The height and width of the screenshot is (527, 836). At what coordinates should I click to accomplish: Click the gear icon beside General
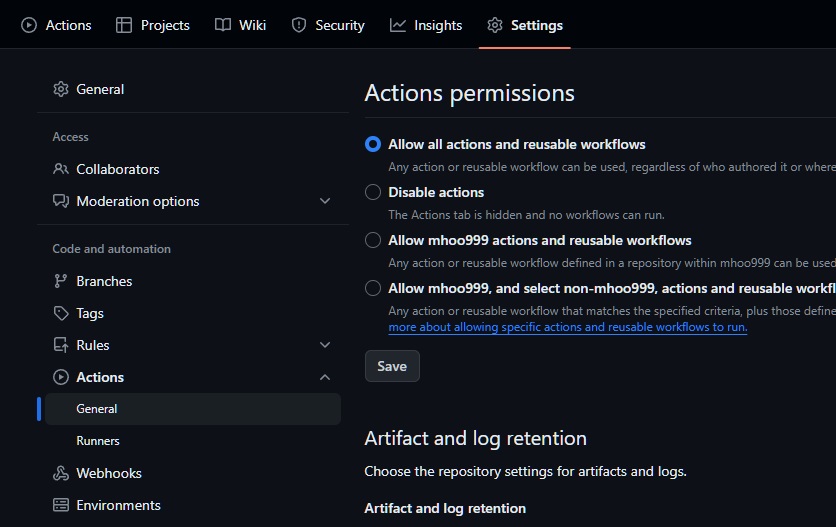(61, 89)
